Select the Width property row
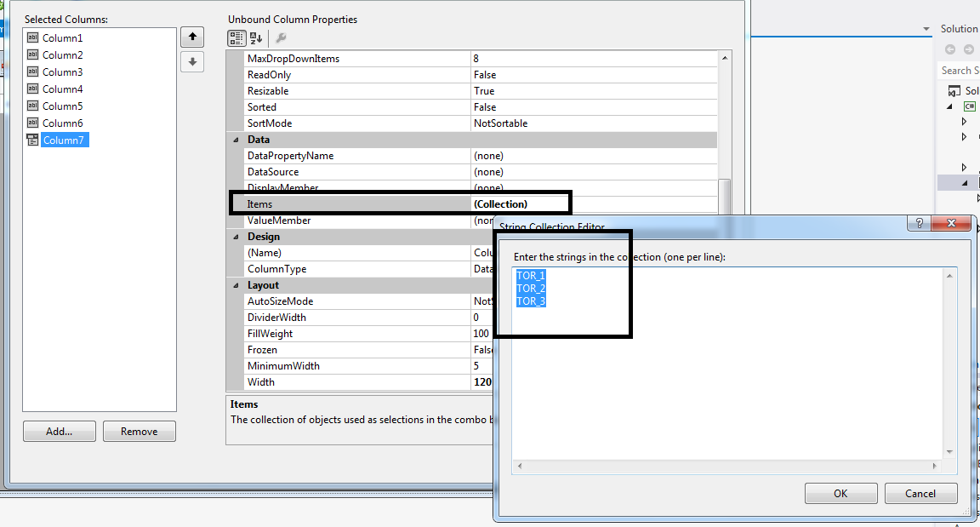This screenshot has width=980, height=527. (368, 382)
